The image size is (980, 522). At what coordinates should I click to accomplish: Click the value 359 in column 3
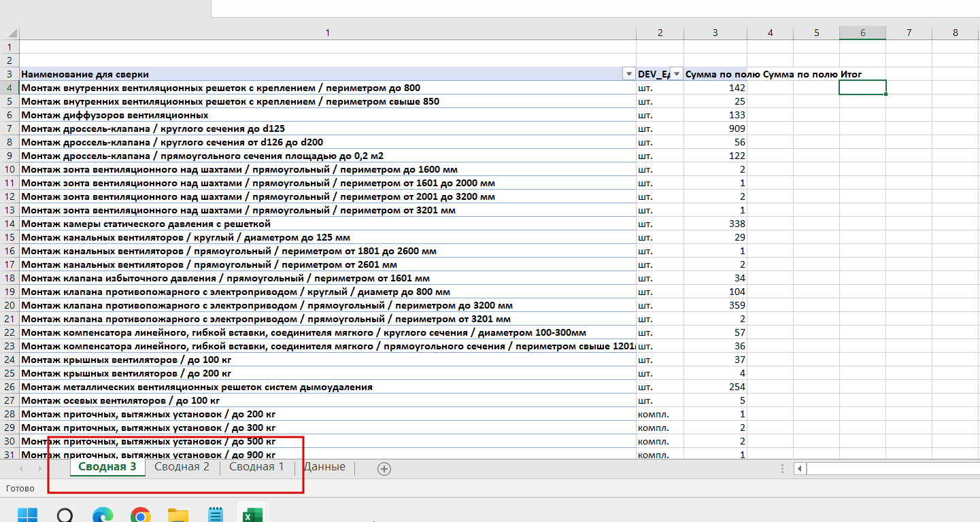pos(715,305)
